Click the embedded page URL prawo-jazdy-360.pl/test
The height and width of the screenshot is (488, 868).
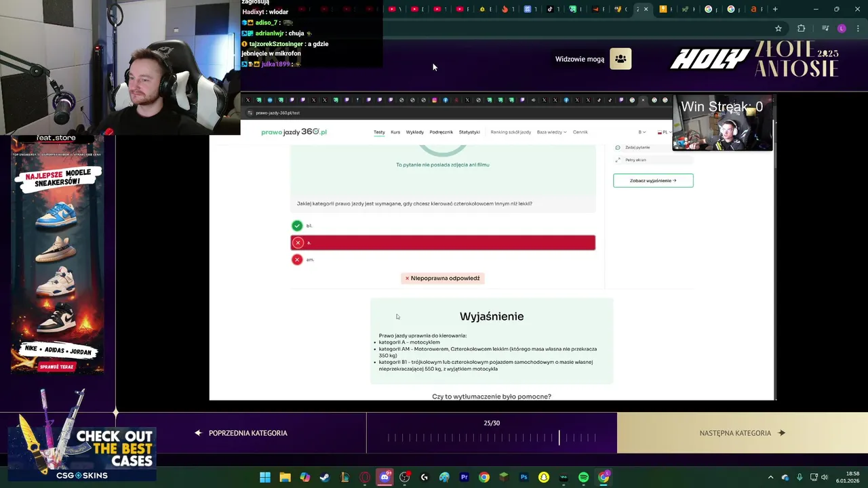pos(277,113)
